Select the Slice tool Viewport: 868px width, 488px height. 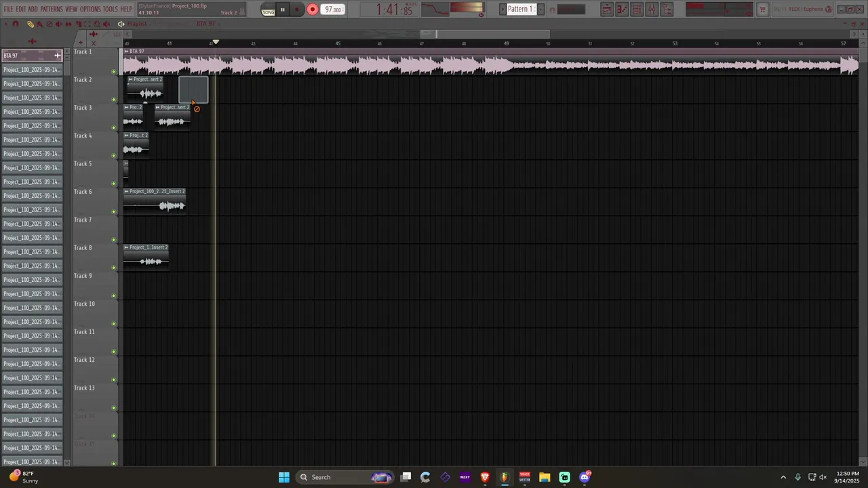[x=78, y=24]
